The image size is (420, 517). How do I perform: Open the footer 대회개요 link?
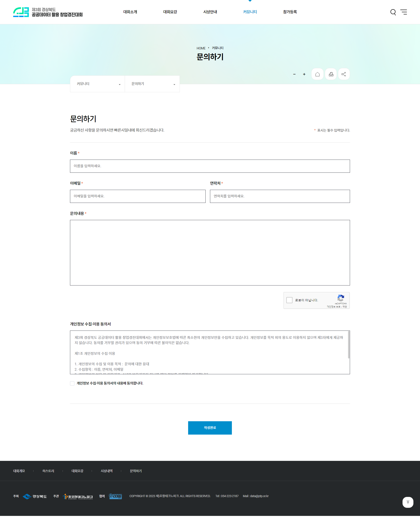19,471
